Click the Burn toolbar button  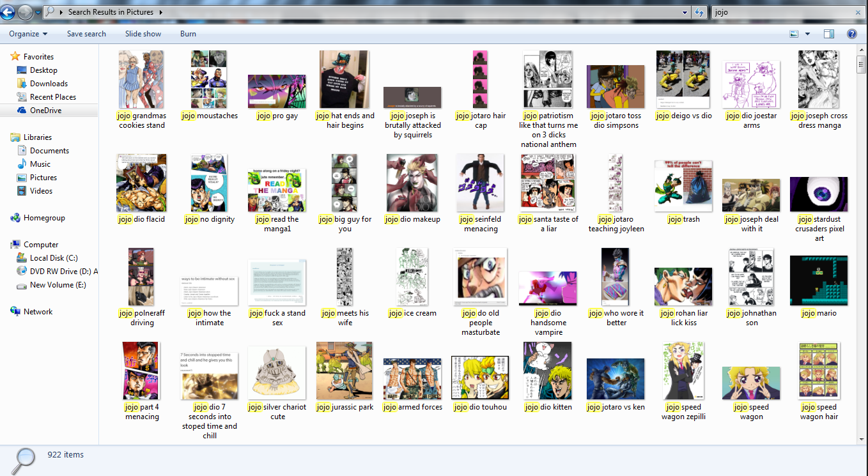(188, 34)
